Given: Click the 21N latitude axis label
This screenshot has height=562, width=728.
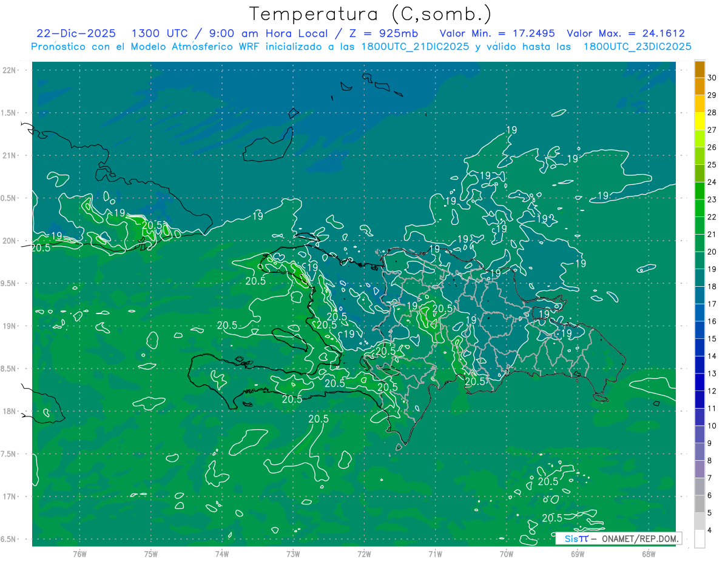Looking at the screenshot, I should tap(9, 155).
